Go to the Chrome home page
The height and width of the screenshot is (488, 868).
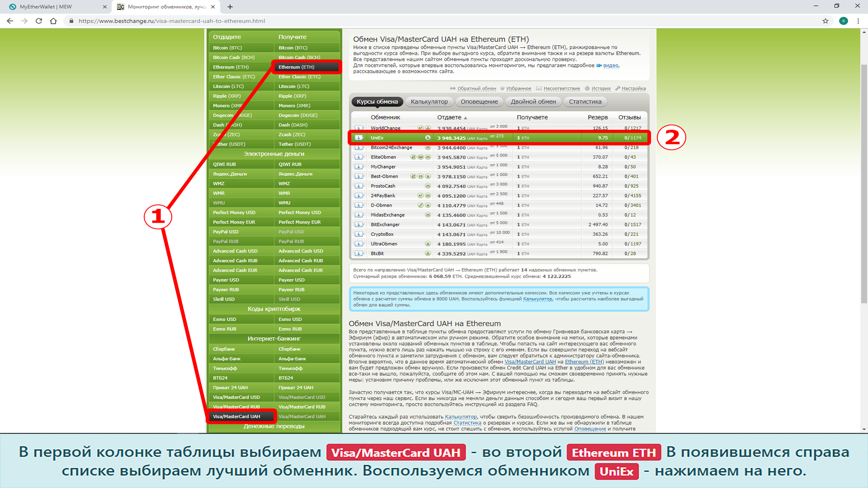coord(53,21)
